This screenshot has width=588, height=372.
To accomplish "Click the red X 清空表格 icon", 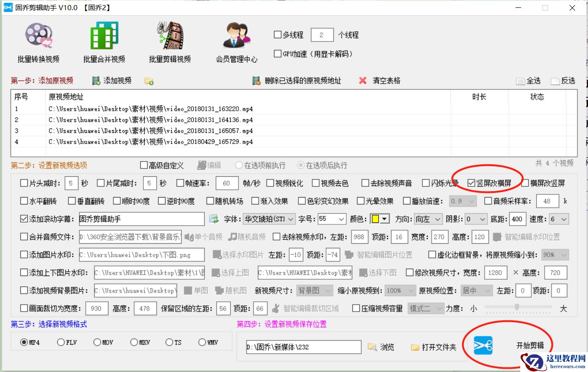I will 362,80.
